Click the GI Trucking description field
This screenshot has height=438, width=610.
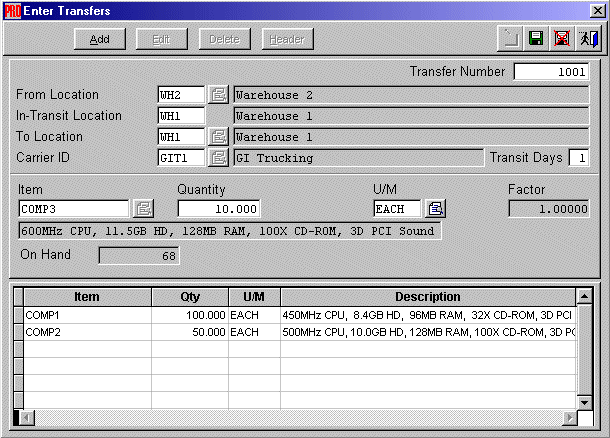(x=359, y=158)
